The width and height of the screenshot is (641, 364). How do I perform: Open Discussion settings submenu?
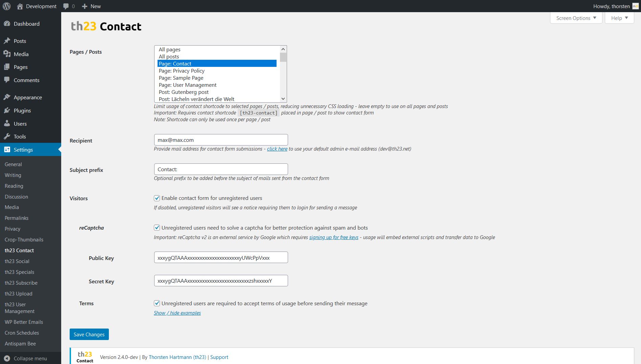pos(16,197)
